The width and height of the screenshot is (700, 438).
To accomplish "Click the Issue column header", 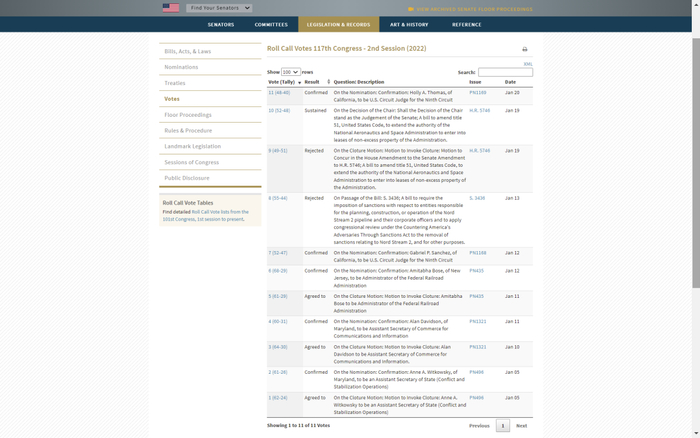I will 475,82.
